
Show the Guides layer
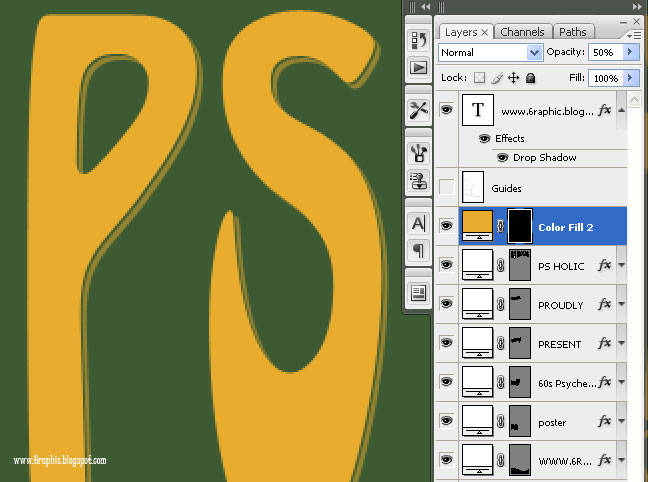coord(446,187)
